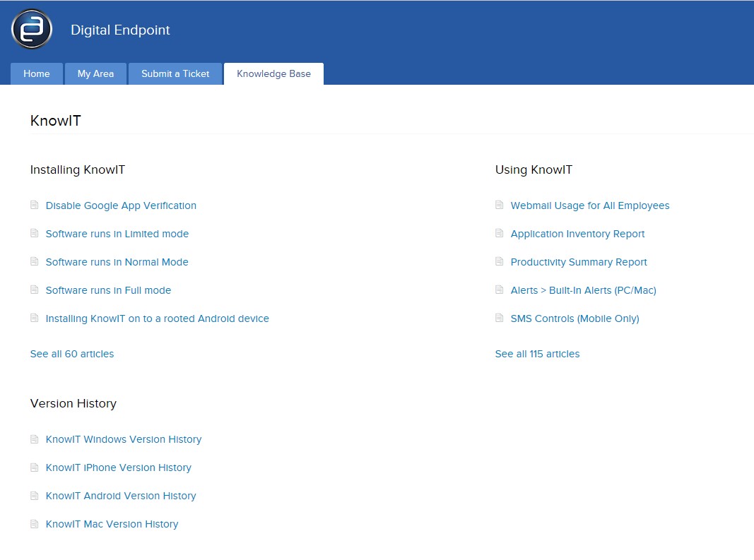
Task: Click document icon beside Installing KnowIT on rooted Android
Action: [34, 318]
